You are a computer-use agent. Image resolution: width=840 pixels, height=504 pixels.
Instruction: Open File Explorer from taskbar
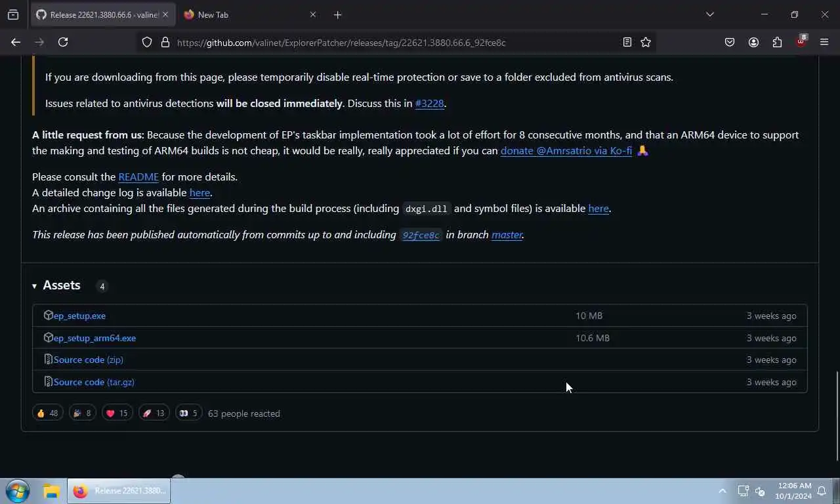(51, 491)
